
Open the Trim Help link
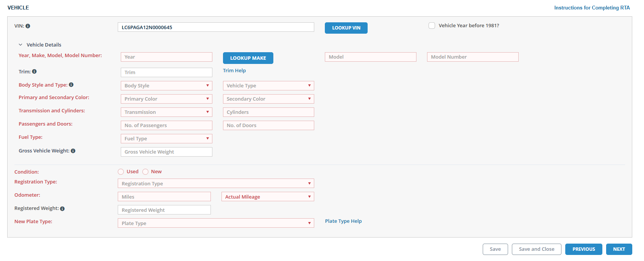[234, 71]
